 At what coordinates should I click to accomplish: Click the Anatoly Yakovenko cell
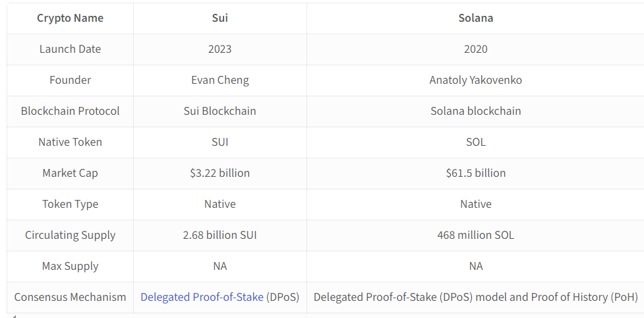(476, 80)
